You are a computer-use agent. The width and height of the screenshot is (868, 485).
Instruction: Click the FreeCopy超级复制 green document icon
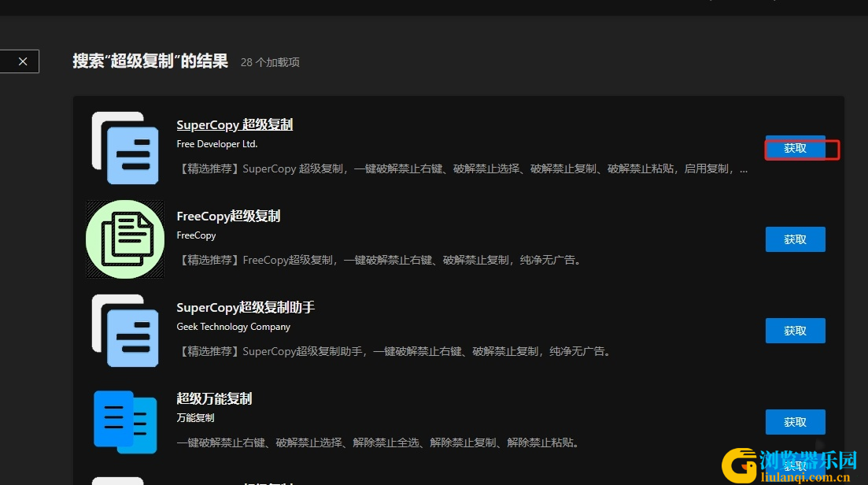pyautogui.click(x=125, y=239)
